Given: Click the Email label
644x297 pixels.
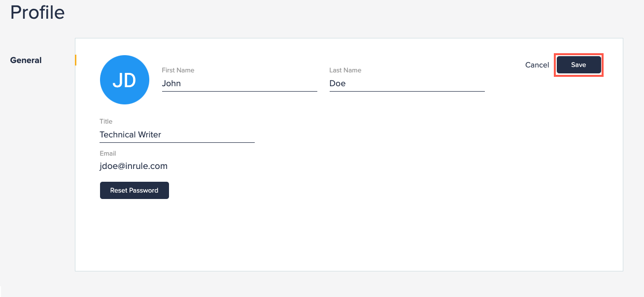Looking at the screenshot, I should click(x=108, y=154).
